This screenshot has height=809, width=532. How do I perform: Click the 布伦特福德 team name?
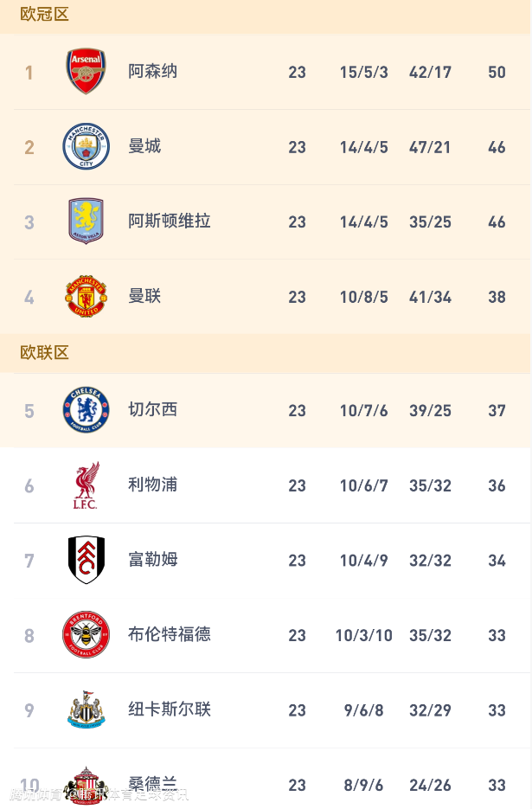coord(170,635)
